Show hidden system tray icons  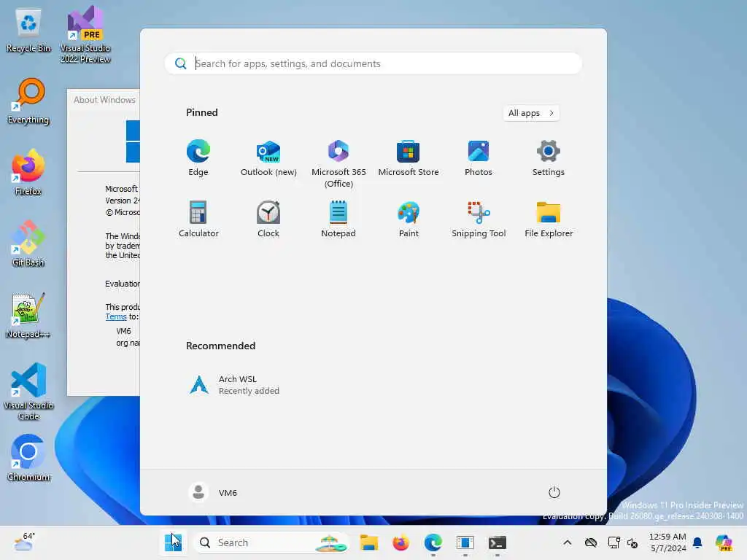point(567,542)
